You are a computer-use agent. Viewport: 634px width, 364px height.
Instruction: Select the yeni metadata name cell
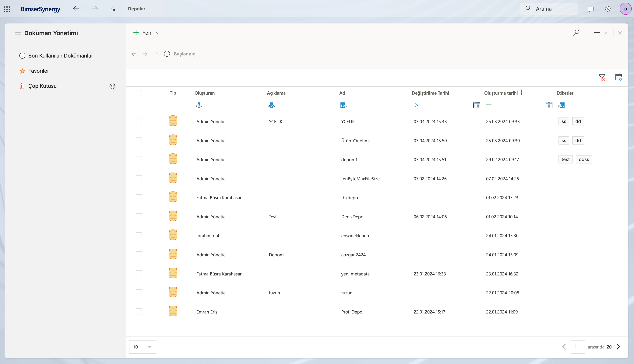pos(355,274)
